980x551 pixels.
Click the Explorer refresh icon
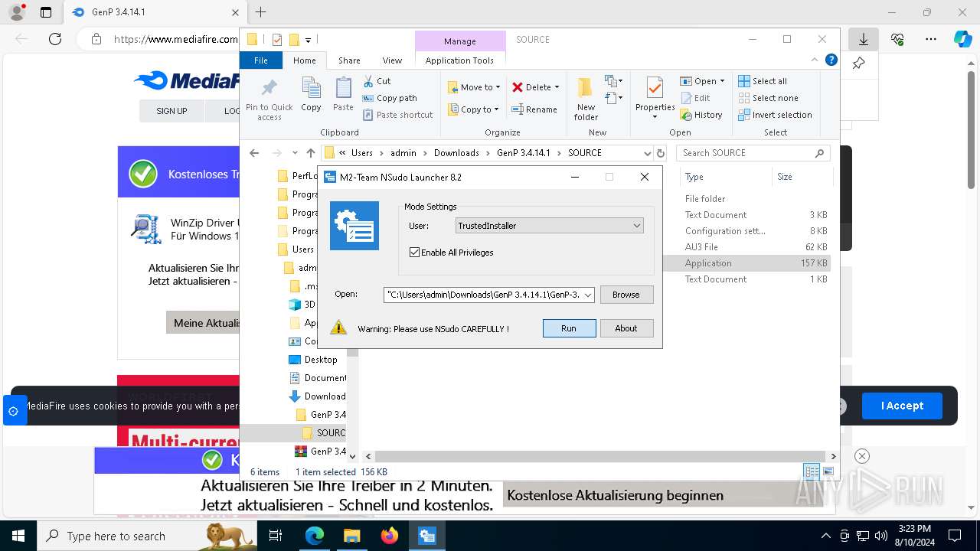point(661,153)
